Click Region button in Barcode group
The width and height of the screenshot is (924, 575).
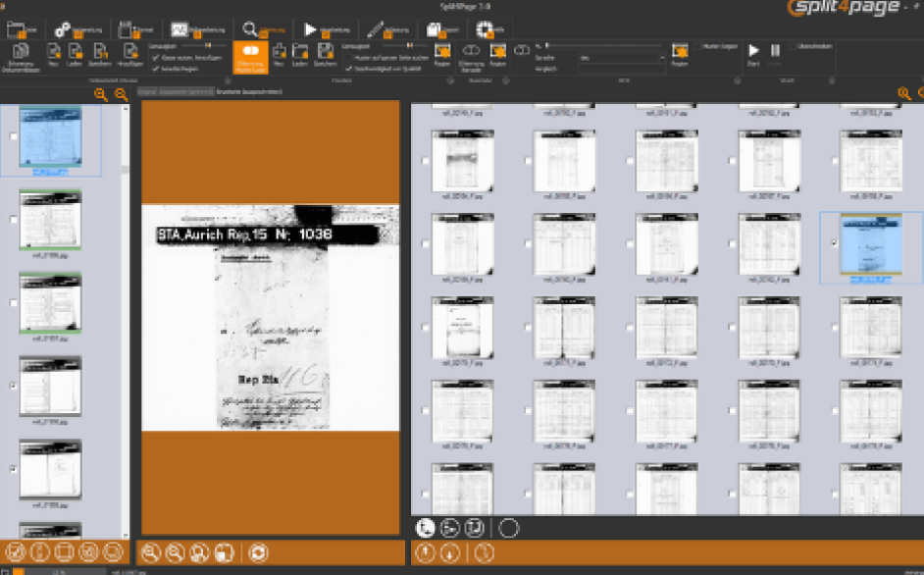pos(498,54)
